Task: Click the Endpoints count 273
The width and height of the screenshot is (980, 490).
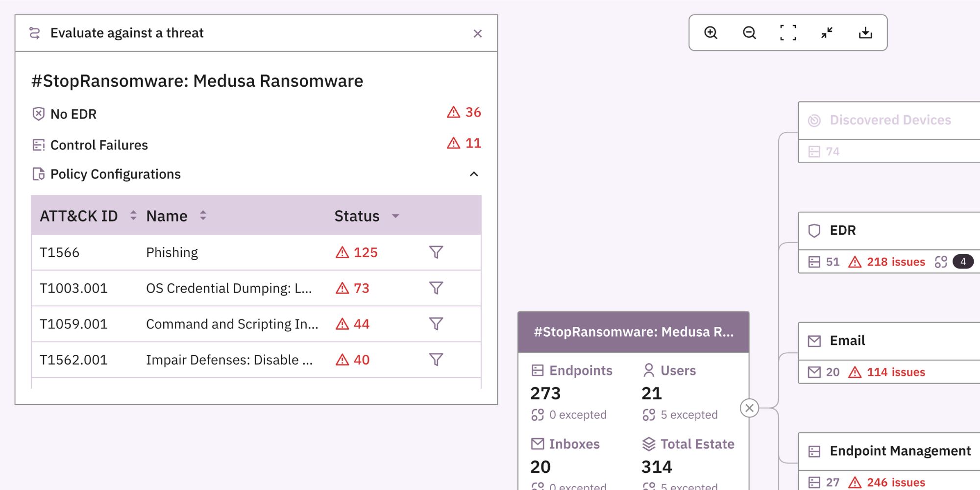Action: click(545, 393)
